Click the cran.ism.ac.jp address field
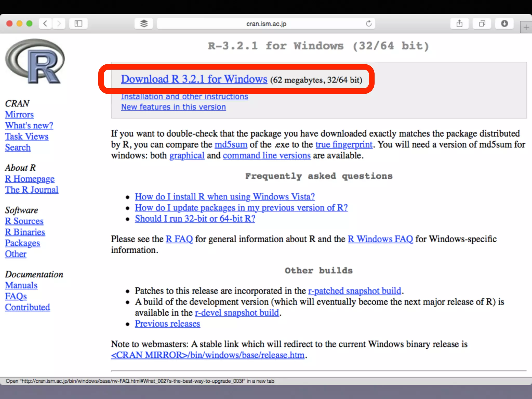Viewport: 532px width, 399px height. point(266,24)
